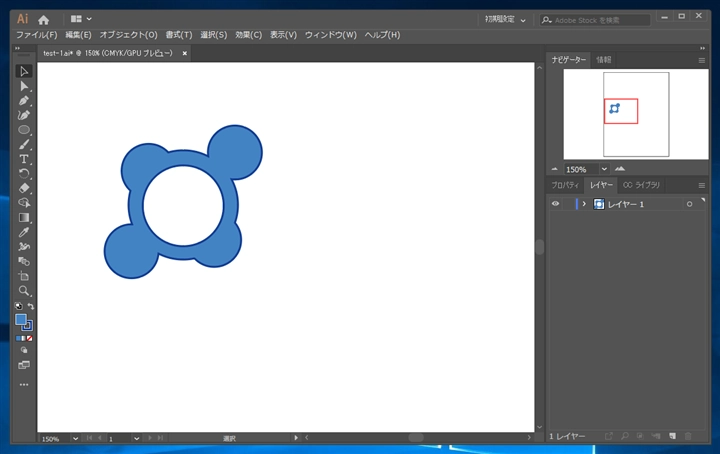This screenshot has height=454, width=720.
Task: Open the Navigator zoom level dropdown
Action: (604, 169)
